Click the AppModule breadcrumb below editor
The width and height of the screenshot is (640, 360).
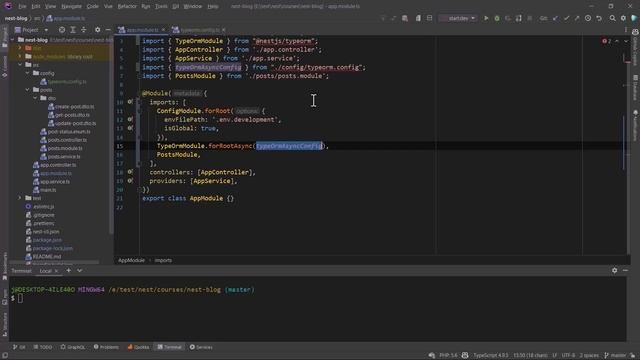(131, 260)
